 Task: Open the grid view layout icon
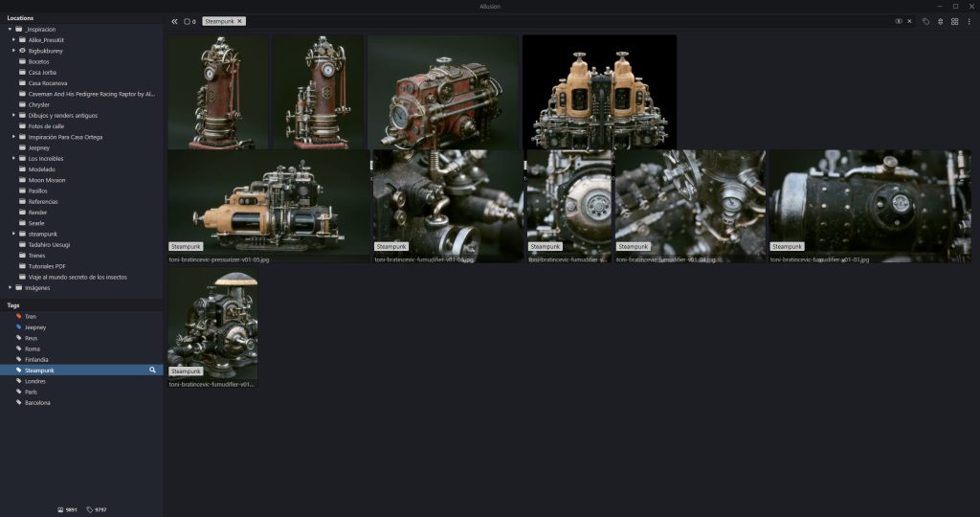(x=954, y=21)
